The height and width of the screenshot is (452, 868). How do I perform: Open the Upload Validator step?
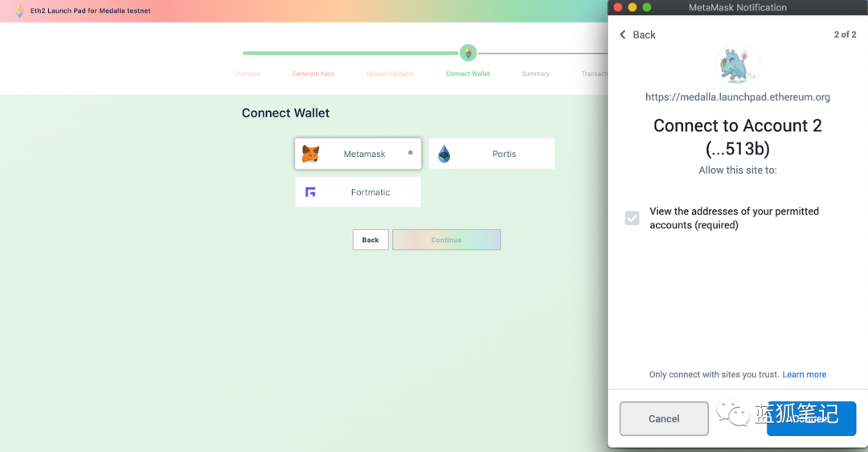tap(390, 74)
